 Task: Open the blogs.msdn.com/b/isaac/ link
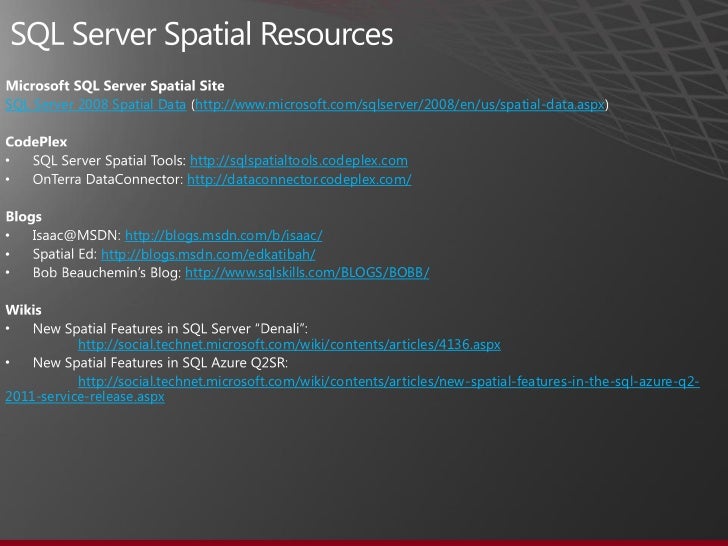[x=224, y=235]
